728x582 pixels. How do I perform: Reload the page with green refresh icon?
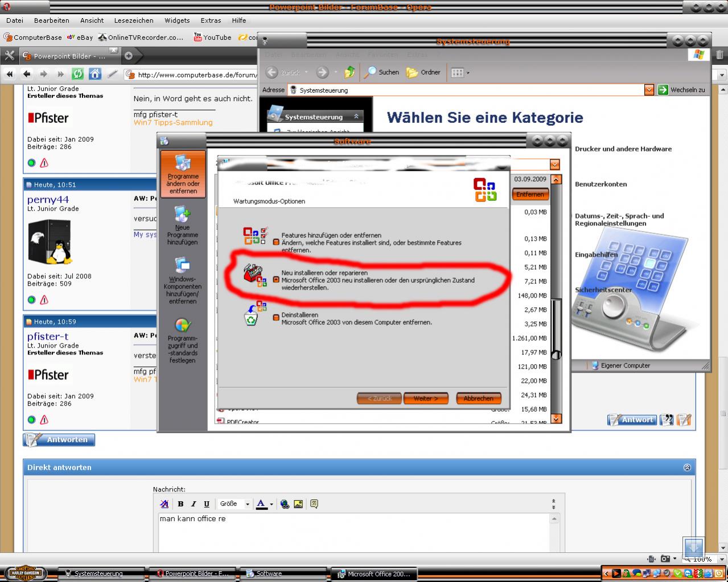pos(77,74)
